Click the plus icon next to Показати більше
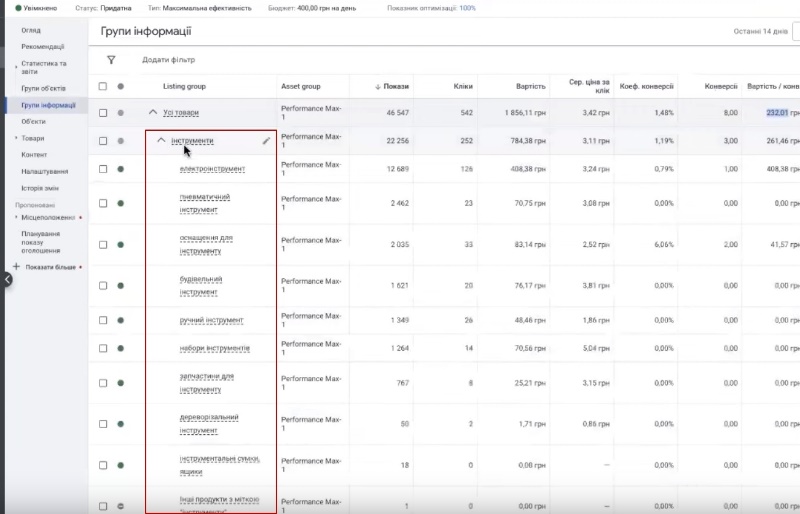This screenshot has height=514, width=800. [16, 267]
